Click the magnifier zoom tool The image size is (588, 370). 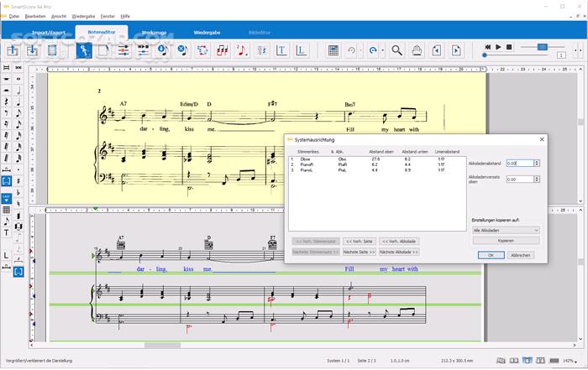coord(396,50)
